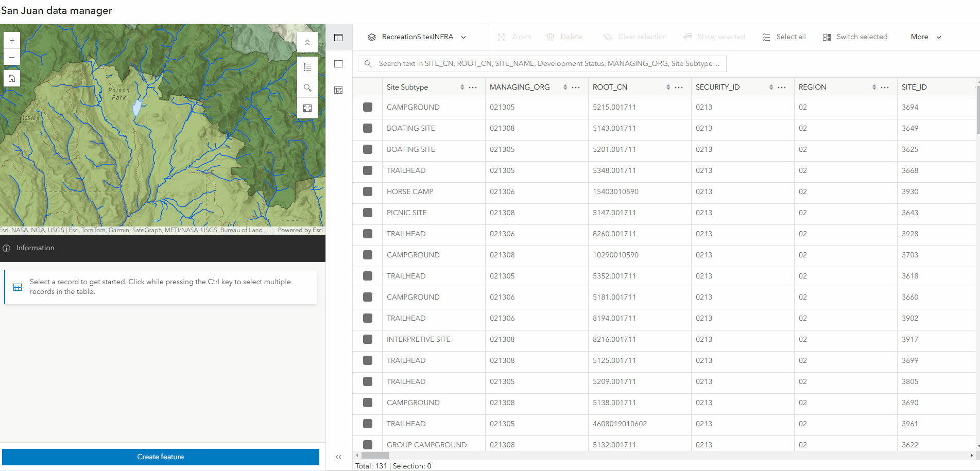Viewport: 980px width, 471px height.
Task: Open the CAMPGROUND record with SITE_ID 3694
Action: click(x=412, y=107)
